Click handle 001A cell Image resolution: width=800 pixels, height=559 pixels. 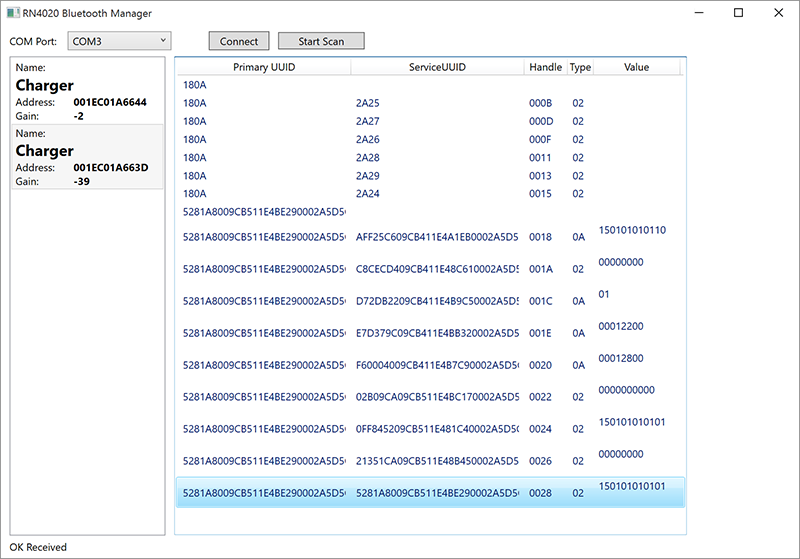click(540, 269)
